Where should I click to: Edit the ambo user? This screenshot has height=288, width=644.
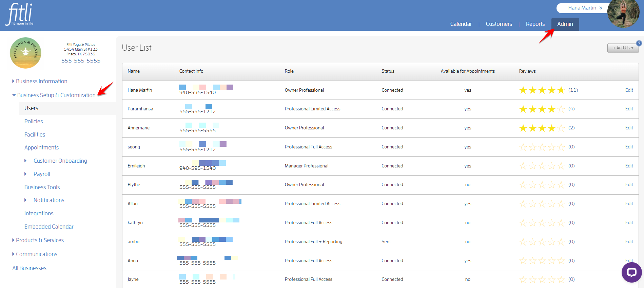click(629, 241)
